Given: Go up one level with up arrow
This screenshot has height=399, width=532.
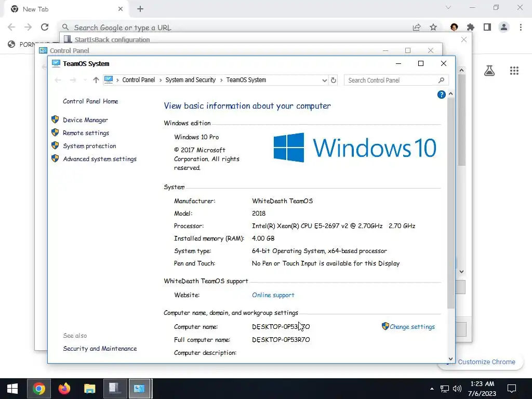Looking at the screenshot, I should [96, 80].
